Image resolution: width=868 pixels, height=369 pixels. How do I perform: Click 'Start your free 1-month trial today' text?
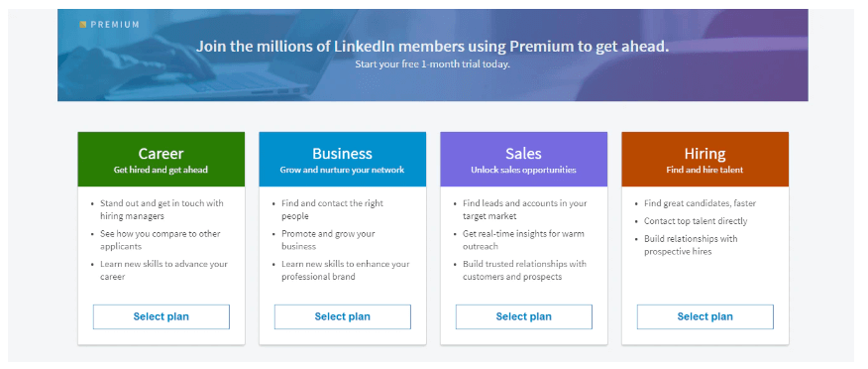[x=432, y=63]
